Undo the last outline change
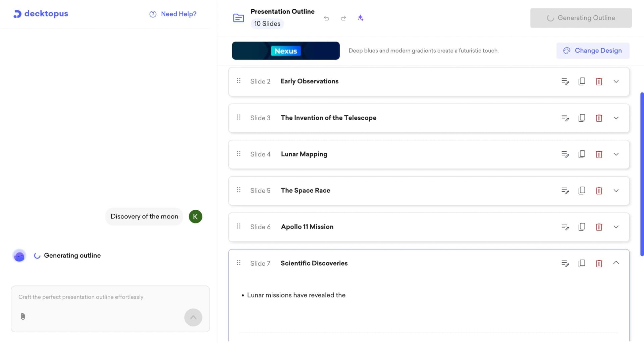The height and width of the screenshot is (343, 644). pyautogui.click(x=326, y=18)
